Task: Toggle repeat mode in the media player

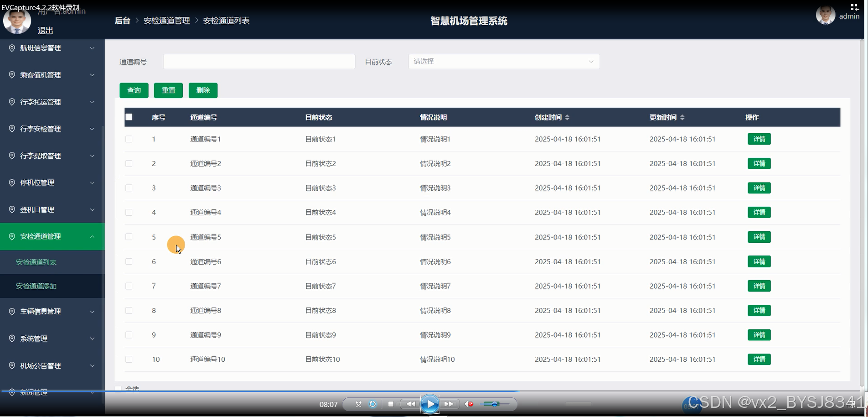Action: click(x=372, y=404)
